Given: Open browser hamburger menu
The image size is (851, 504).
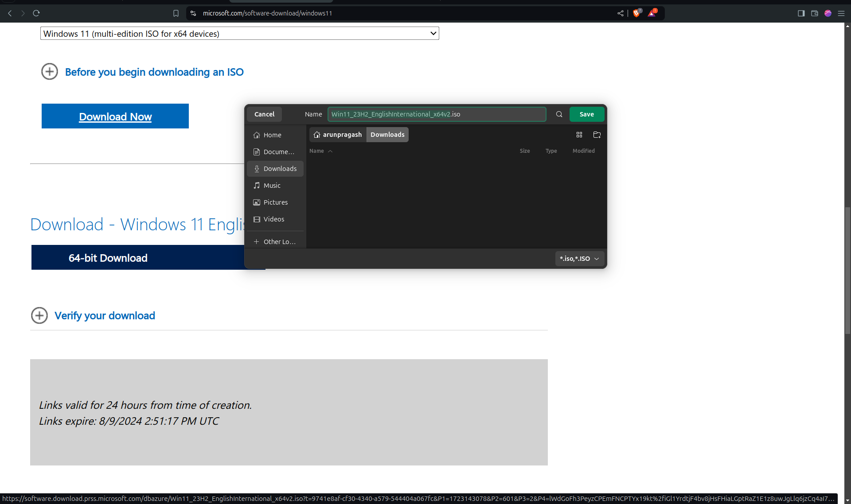Looking at the screenshot, I should (x=841, y=13).
